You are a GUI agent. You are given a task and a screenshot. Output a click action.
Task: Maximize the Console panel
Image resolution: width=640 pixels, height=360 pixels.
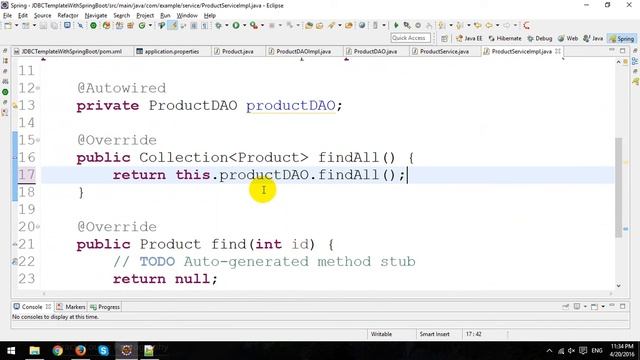point(622,306)
